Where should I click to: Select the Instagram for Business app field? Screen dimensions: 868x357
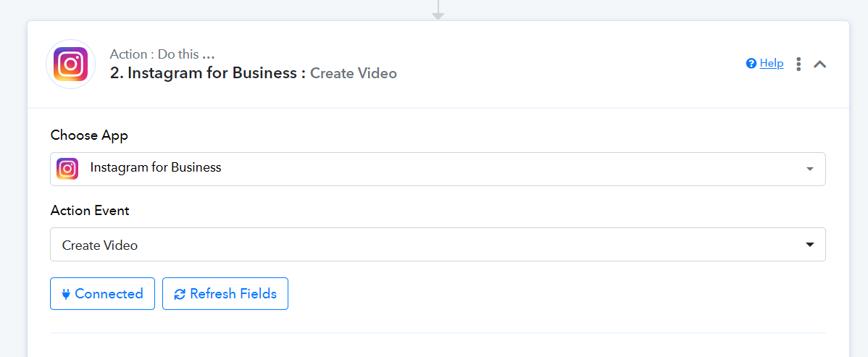(x=438, y=169)
